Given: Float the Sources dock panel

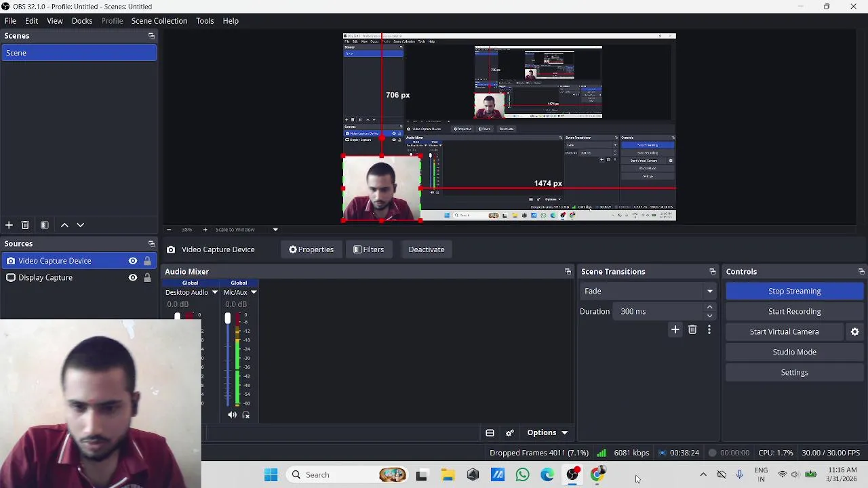Looking at the screenshot, I should pos(151,244).
